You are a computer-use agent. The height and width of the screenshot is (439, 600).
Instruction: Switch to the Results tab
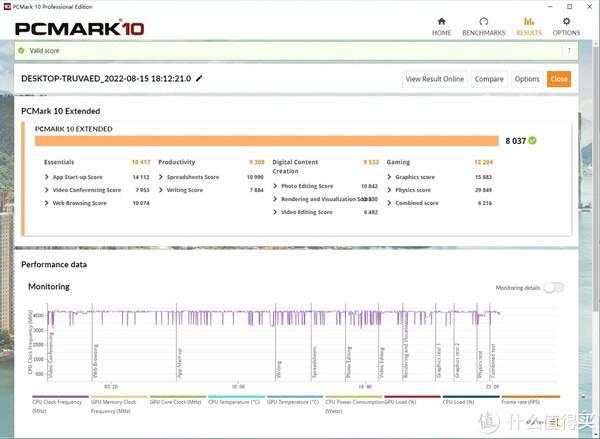click(x=529, y=27)
